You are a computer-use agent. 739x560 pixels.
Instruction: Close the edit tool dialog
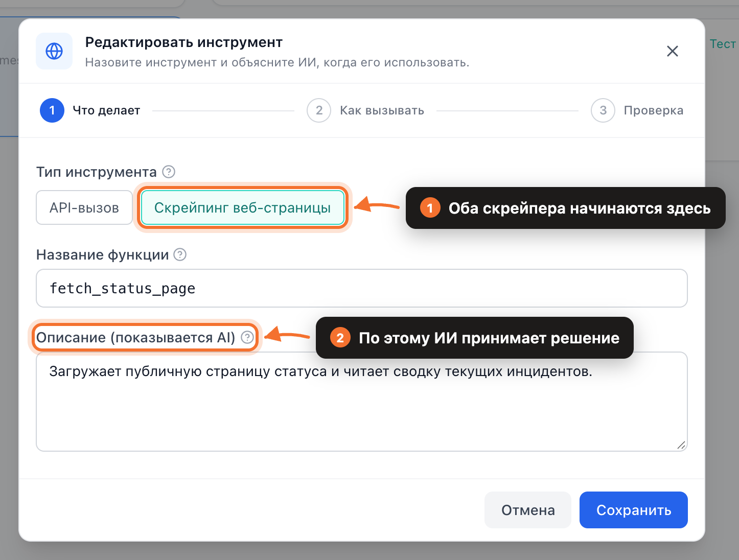(673, 51)
